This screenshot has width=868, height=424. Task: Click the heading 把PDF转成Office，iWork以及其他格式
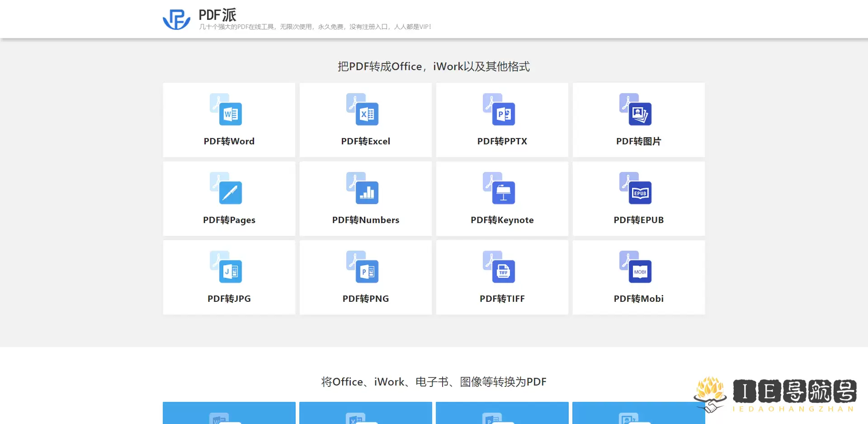[434, 67]
